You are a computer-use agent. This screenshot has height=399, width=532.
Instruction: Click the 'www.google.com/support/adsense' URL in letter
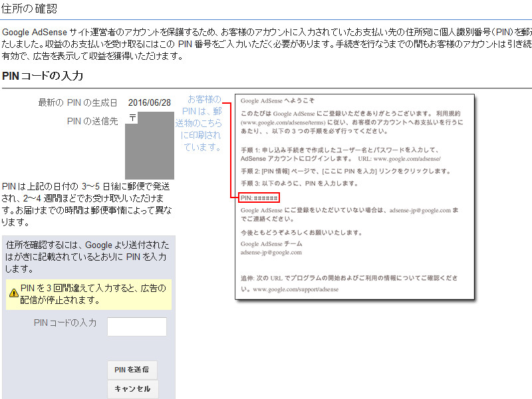[295, 289]
